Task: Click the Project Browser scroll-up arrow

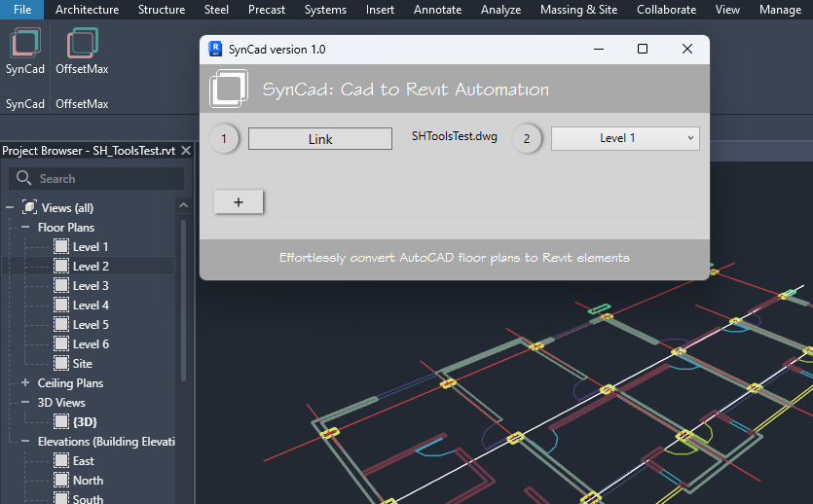Action: coord(183,205)
